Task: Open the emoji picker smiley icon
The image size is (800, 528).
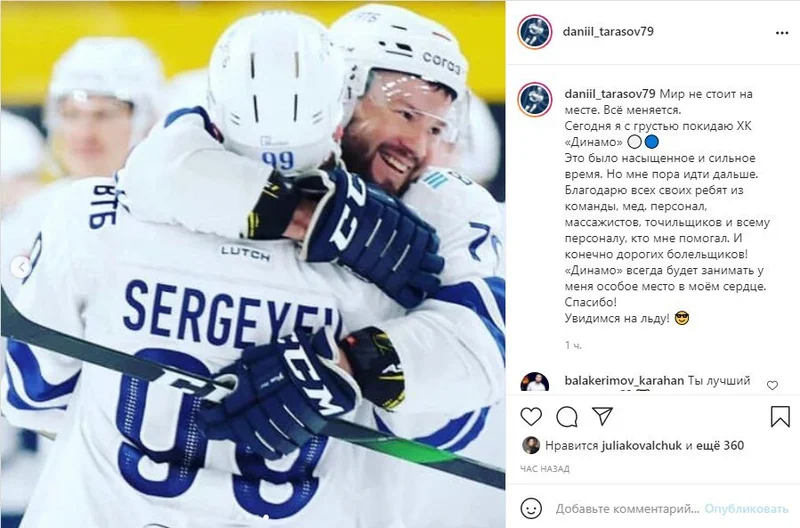Action: point(531,508)
